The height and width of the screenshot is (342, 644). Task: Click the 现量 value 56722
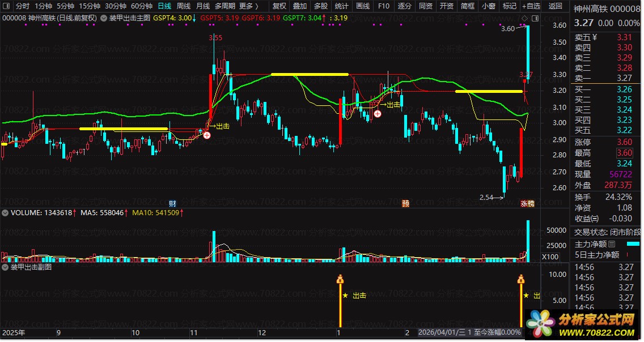(621, 174)
